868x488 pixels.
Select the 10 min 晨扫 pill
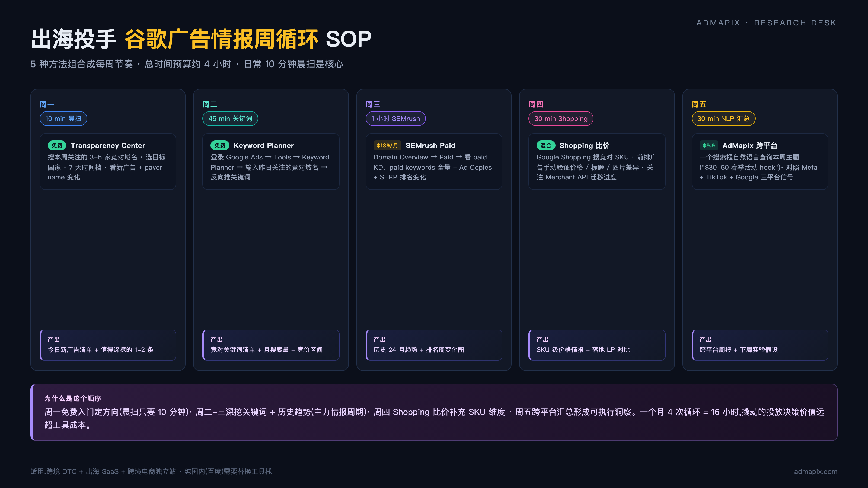[x=63, y=118]
